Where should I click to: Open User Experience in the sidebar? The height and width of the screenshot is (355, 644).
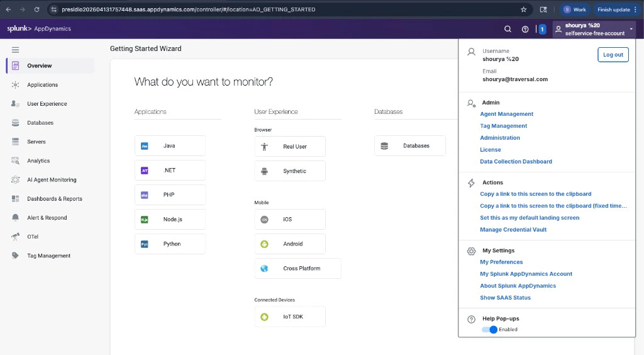click(x=47, y=103)
